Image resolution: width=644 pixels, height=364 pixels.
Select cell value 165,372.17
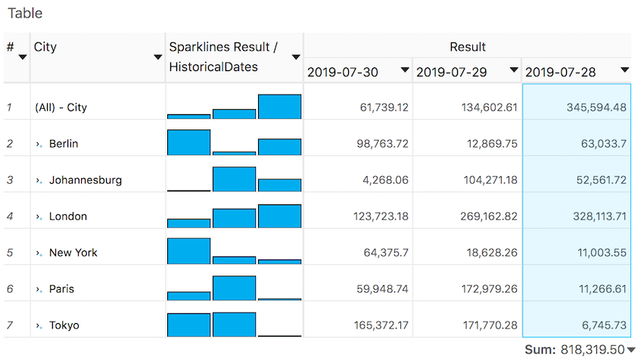(x=381, y=325)
